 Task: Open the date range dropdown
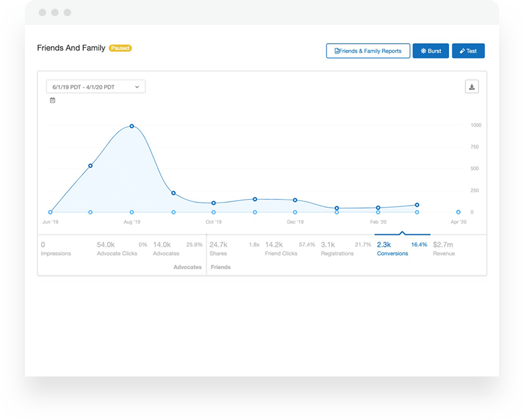(95, 87)
